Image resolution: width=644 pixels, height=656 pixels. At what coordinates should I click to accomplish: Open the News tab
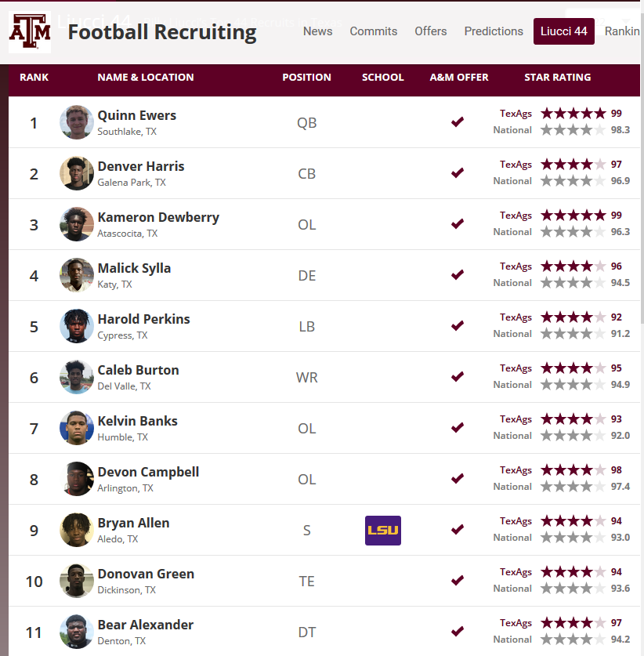pyautogui.click(x=317, y=31)
